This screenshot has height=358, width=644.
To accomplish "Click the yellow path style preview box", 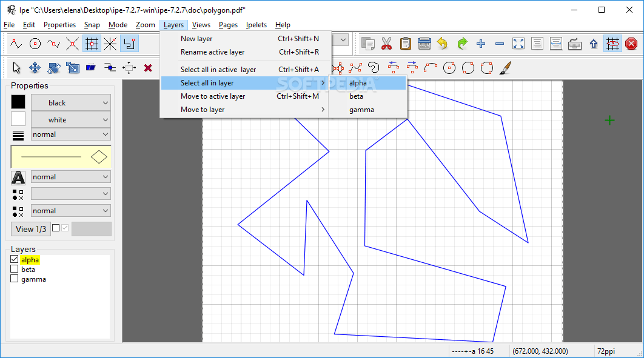I will point(61,157).
